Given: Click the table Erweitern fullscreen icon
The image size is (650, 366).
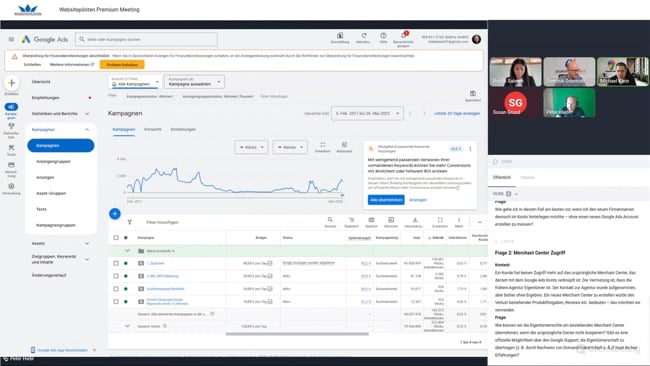Looking at the screenshot, I should pos(440,220).
